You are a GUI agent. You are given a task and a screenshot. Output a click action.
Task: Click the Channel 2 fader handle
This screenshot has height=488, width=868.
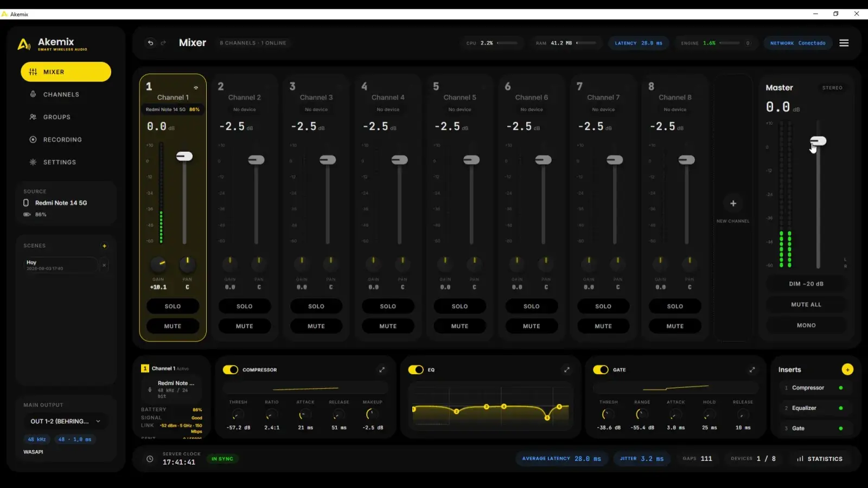256,160
